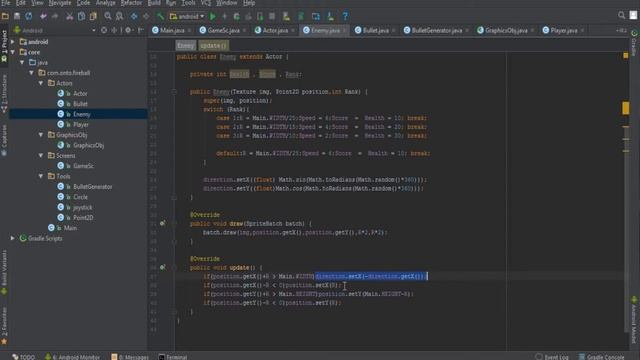Open the Terminal tool window

[x=173, y=357]
